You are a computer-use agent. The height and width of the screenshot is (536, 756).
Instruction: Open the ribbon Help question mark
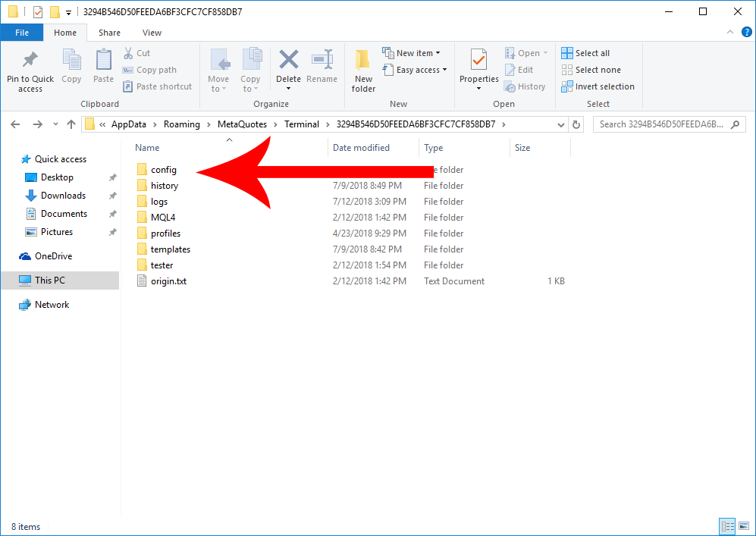coord(746,33)
